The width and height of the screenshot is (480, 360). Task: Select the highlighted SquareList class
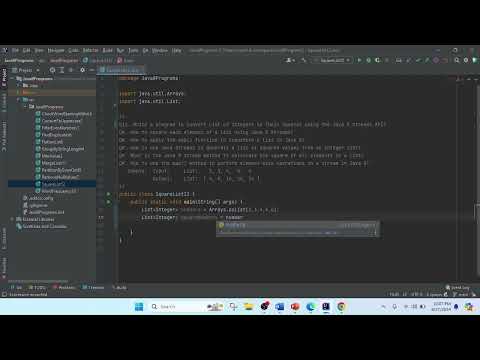[x=51, y=184]
